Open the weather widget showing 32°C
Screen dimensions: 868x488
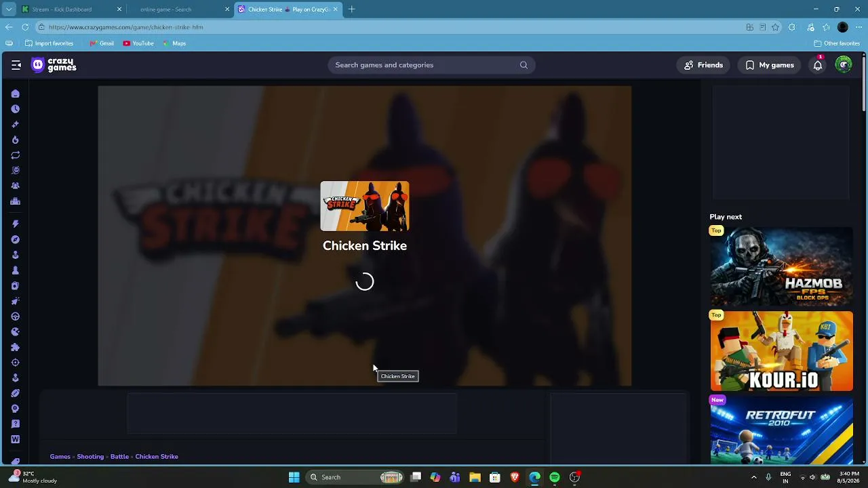pos(34,477)
